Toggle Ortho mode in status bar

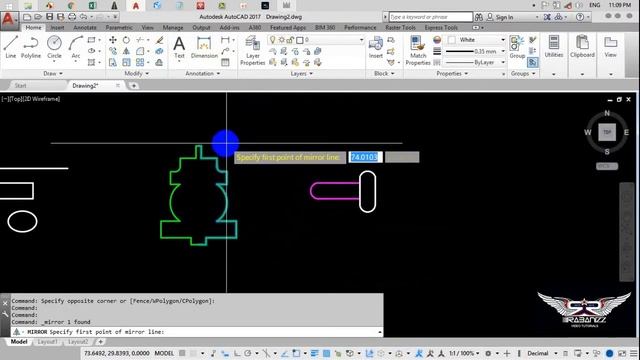coord(237,353)
